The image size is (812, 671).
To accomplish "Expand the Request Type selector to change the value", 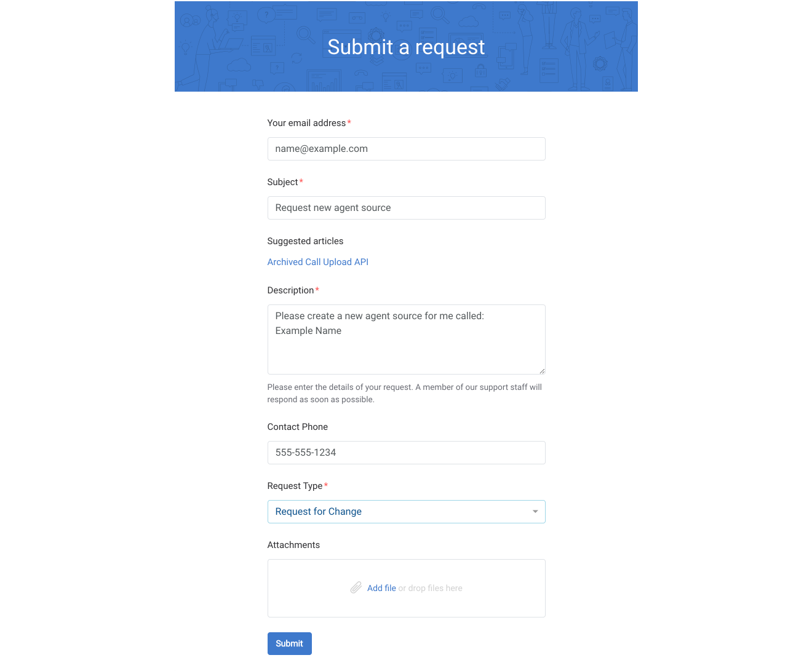I will (406, 511).
